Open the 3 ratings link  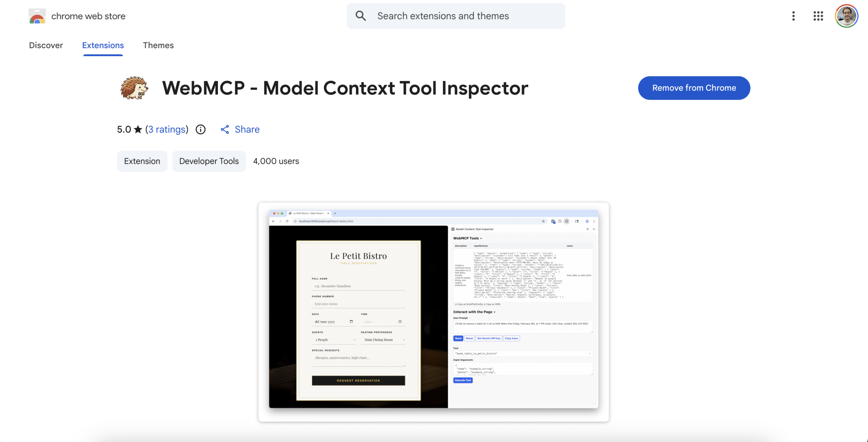[x=166, y=129]
